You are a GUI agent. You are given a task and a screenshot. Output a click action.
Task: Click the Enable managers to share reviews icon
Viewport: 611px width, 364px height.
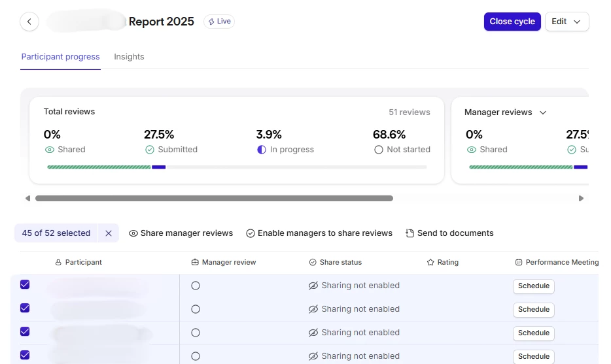pyautogui.click(x=251, y=233)
